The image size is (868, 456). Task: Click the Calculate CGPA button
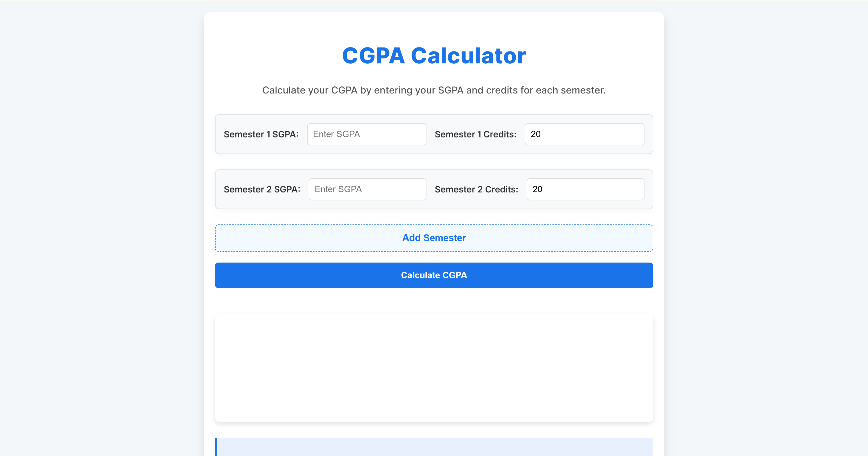pyautogui.click(x=434, y=275)
